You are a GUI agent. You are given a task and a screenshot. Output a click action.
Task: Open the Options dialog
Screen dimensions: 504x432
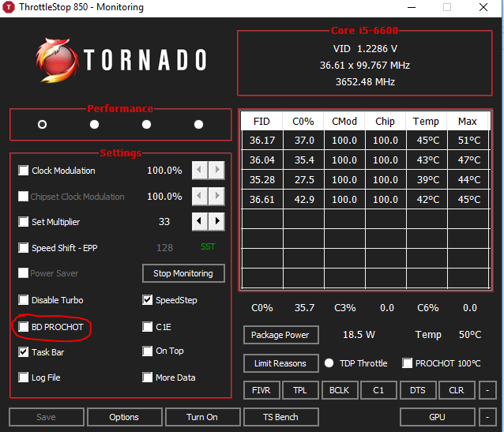124,417
